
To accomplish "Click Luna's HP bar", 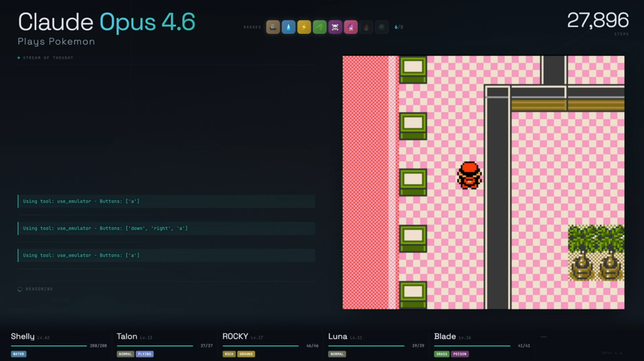I will [x=367, y=346].
